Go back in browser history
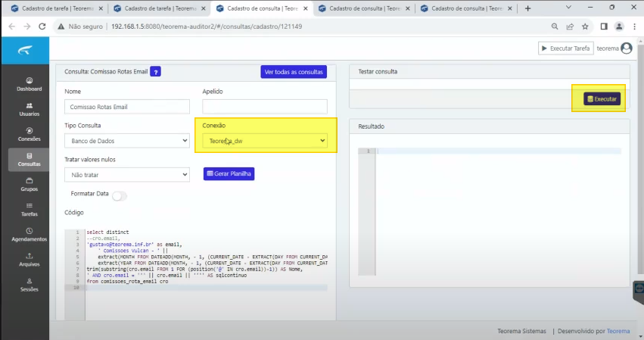The width and height of the screenshot is (644, 340). coord(12,27)
